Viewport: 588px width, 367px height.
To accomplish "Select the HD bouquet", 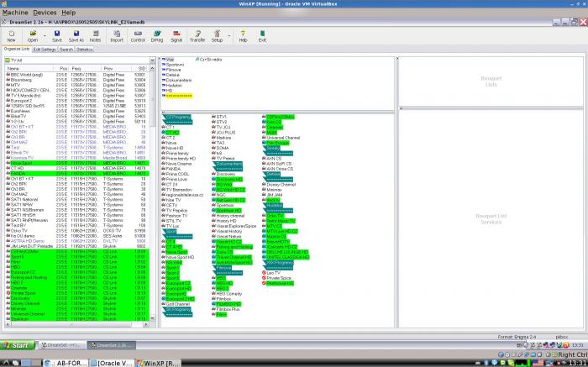I will click(x=167, y=91).
